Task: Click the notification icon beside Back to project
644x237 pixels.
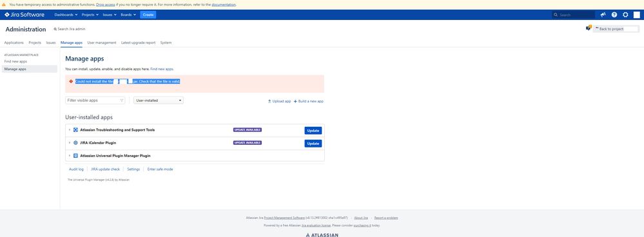Action: [588, 28]
